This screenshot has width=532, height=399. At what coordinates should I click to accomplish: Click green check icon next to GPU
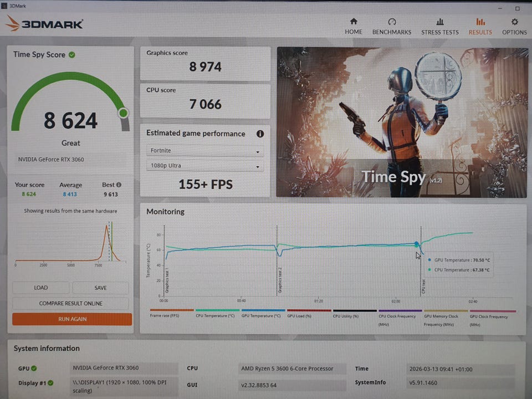click(34, 368)
